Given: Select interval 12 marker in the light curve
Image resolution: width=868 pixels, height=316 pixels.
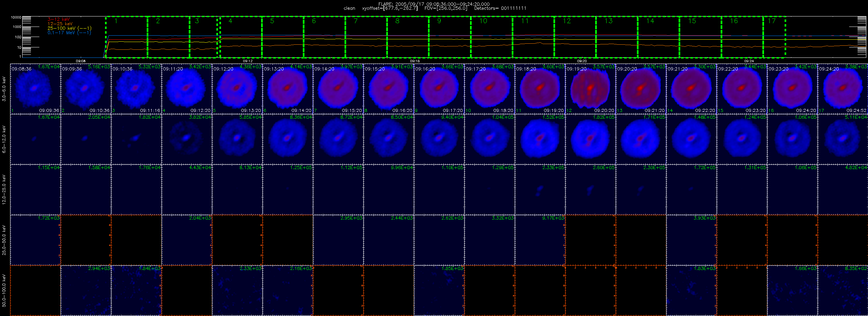Looking at the screenshot, I should coord(567,21).
